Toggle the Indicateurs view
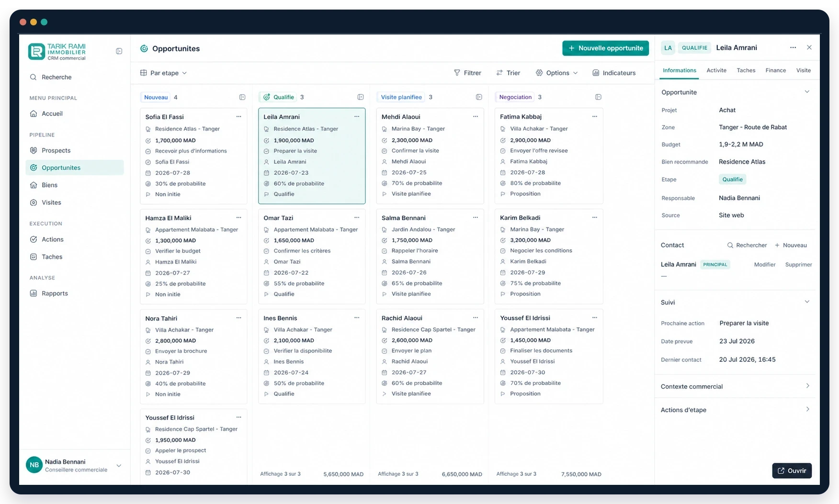This screenshot has height=504, width=839. coord(614,73)
